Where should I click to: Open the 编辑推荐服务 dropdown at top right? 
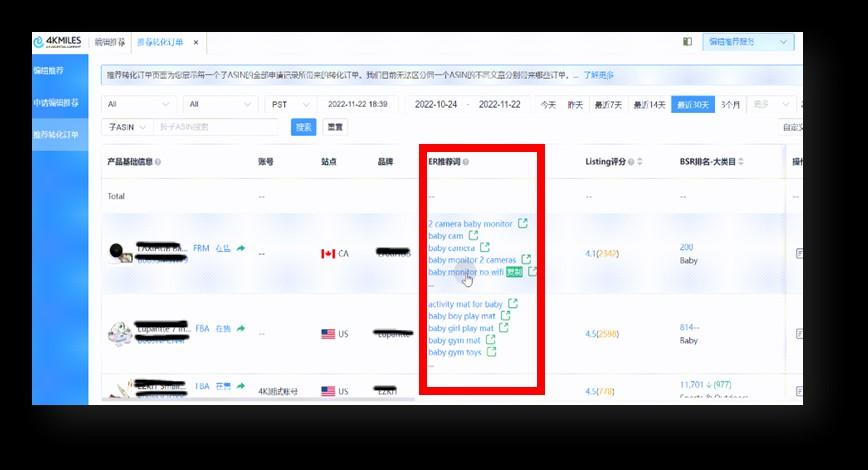pos(750,43)
